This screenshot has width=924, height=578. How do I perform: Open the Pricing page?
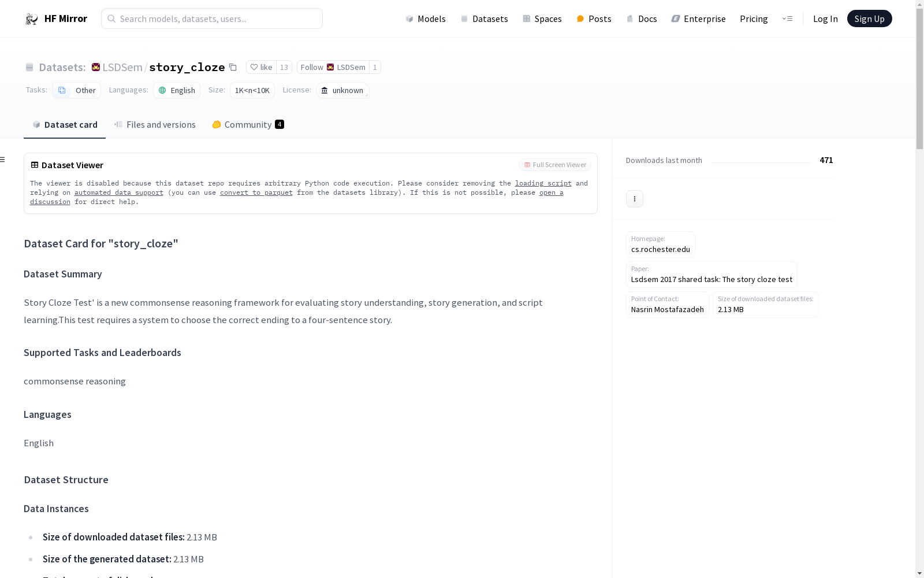754,18
